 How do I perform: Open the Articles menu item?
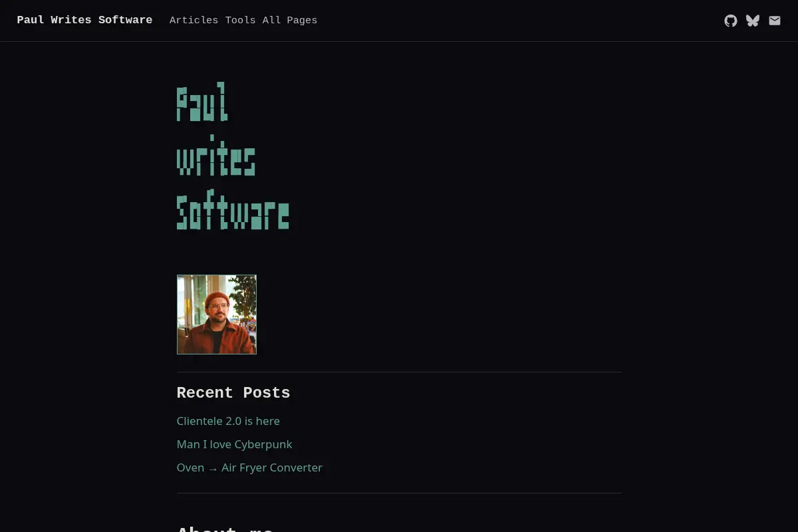pos(194,21)
